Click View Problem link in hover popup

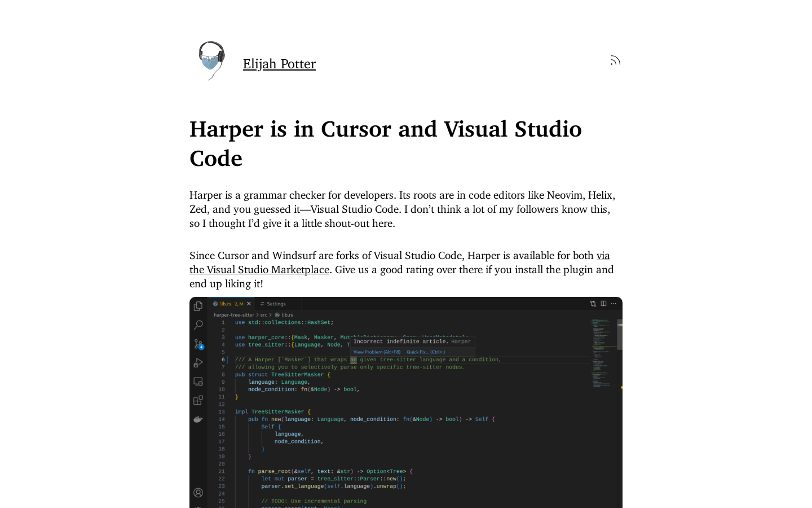377,352
